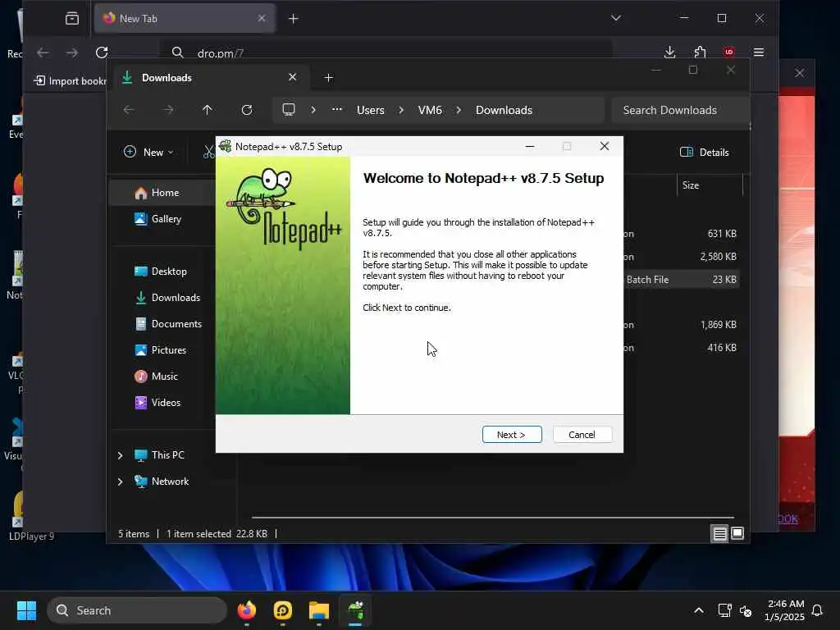Screen dimensions: 840x630
Task: Reload the page in Firefox
Action: point(102,52)
